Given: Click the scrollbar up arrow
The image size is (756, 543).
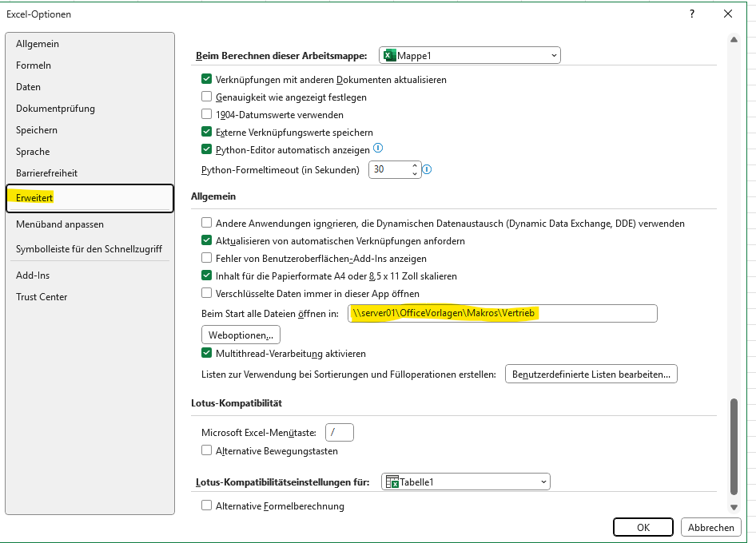Looking at the screenshot, I should 734,39.
